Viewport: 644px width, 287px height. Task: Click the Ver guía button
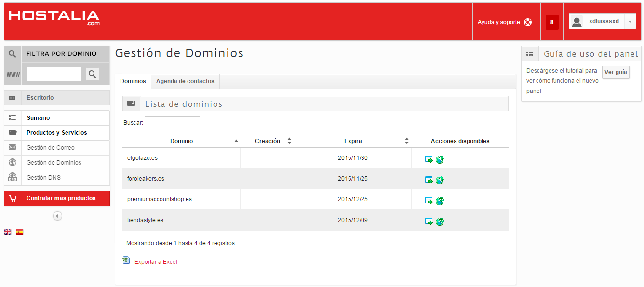(x=616, y=72)
